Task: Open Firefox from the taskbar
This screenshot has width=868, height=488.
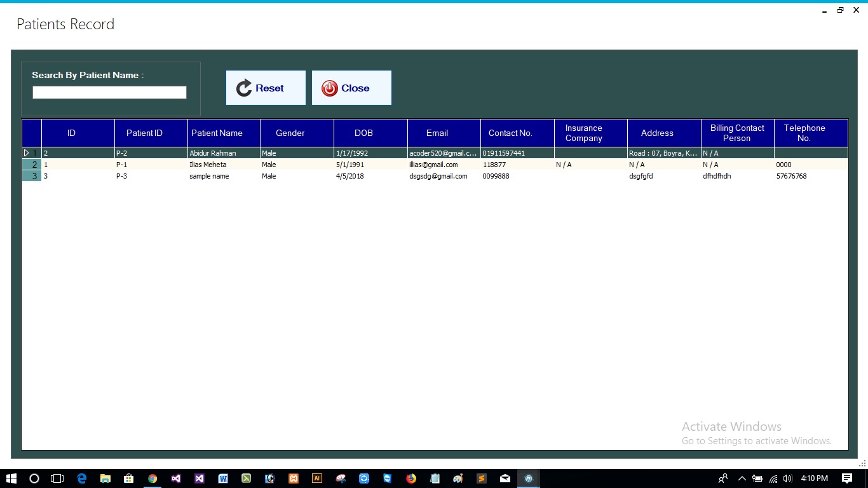Action: click(411, 478)
